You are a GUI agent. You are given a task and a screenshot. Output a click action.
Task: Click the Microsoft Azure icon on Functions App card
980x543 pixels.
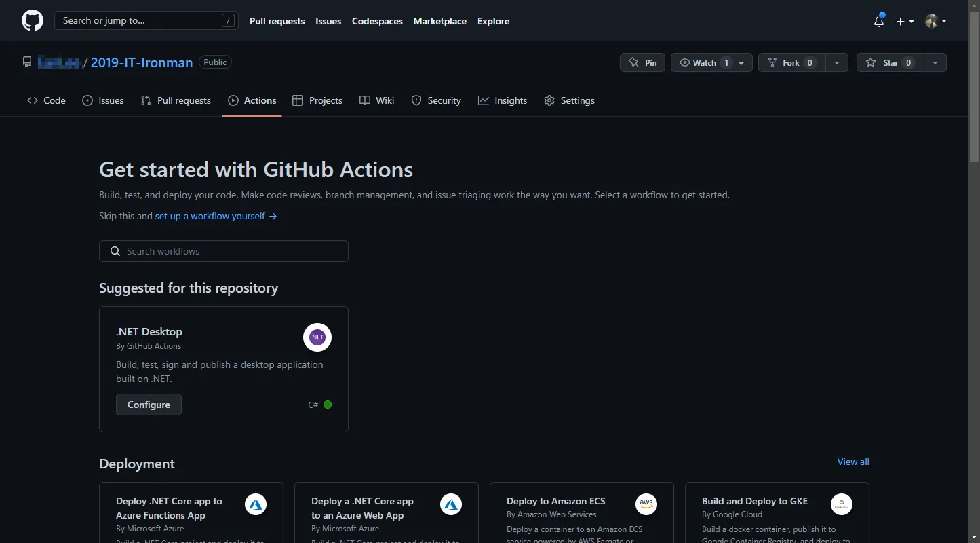pyautogui.click(x=255, y=504)
